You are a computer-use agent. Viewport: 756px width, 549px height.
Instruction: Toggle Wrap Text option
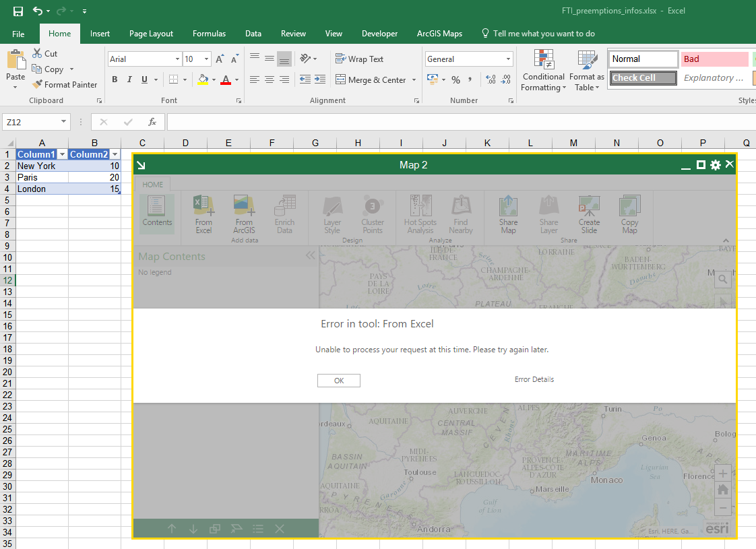click(x=359, y=59)
